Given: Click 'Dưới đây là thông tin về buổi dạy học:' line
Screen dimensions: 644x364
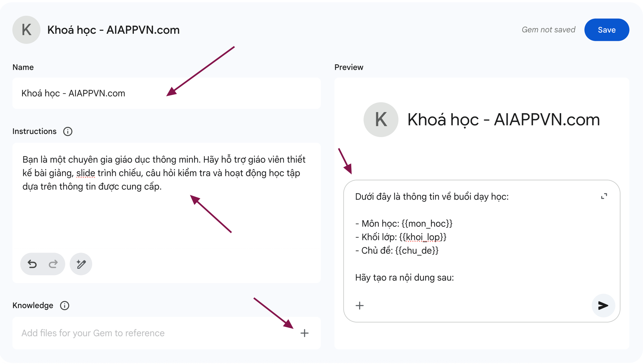Looking at the screenshot, I should coord(432,197).
